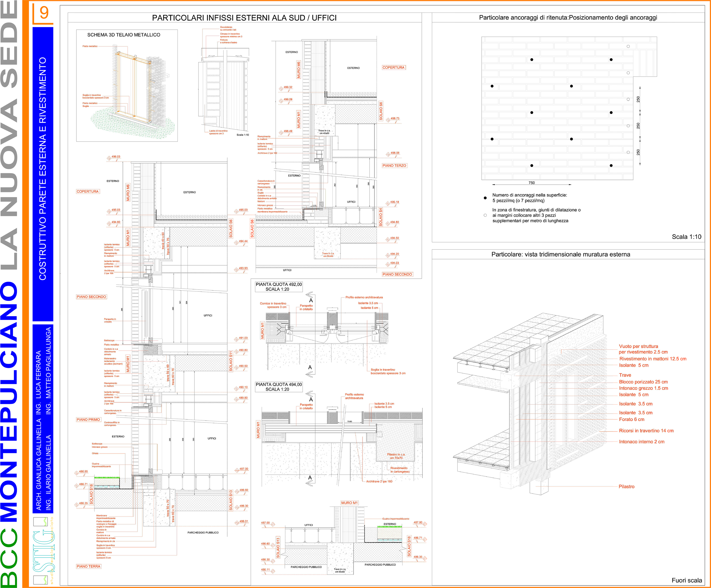Click the 'Trave in c.a. cm 40x60' label
Viewport: 711px width, 588px height.
pyautogui.click(x=324, y=132)
